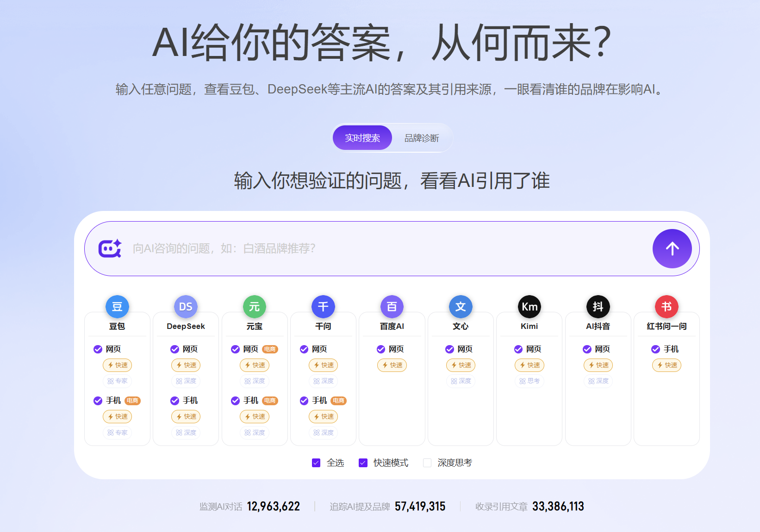This screenshot has width=760, height=532.
Task: Select 专家 mode under 豆包 手机
Action: (x=117, y=433)
